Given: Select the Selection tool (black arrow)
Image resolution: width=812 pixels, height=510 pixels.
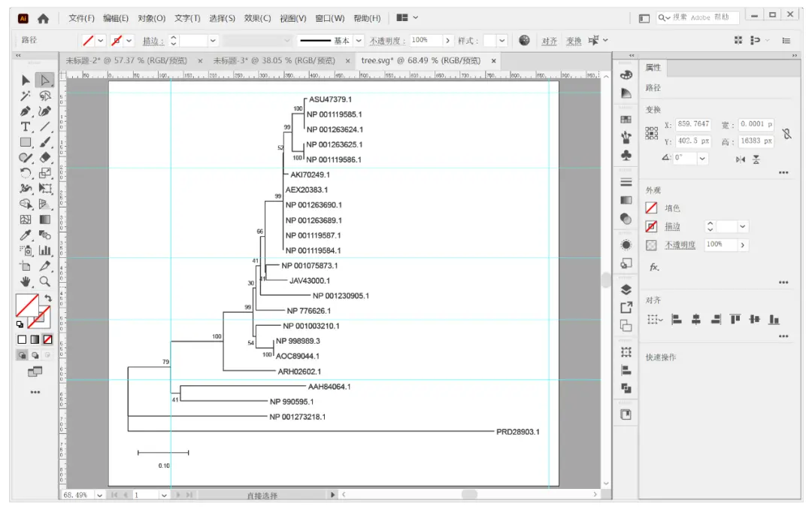Looking at the screenshot, I should (26, 80).
